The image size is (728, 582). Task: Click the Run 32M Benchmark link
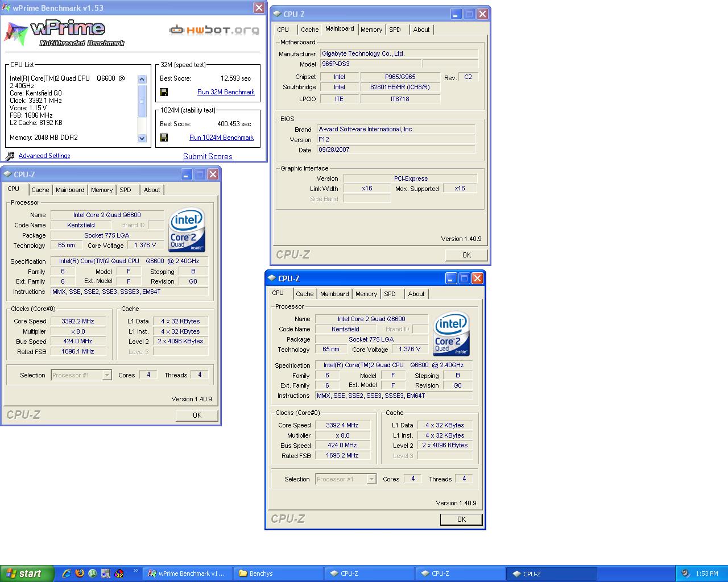226,92
